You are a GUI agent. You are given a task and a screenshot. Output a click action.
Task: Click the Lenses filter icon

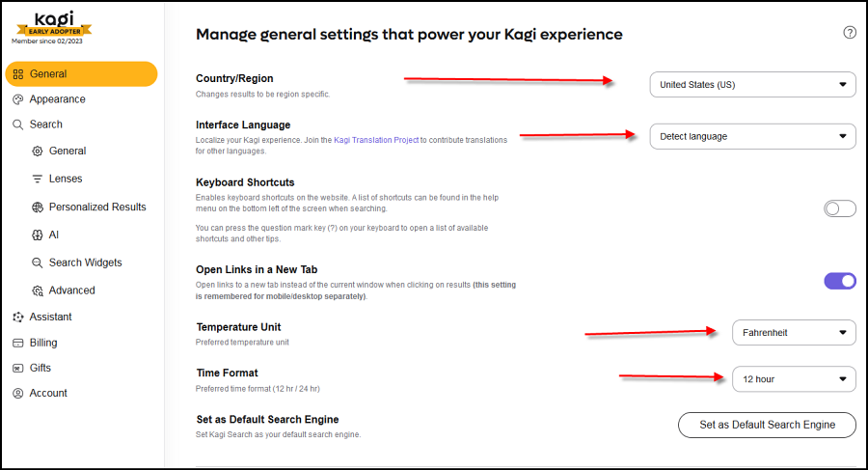(x=38, y=179)
